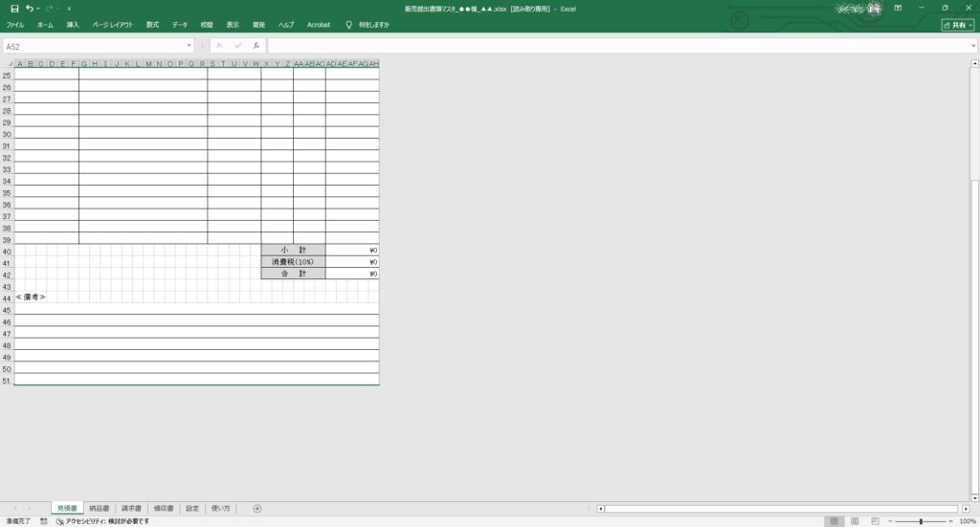Switch to Page Layout view icon
Image resolution: width=980 pixels, height=527 pixels.
855,520
